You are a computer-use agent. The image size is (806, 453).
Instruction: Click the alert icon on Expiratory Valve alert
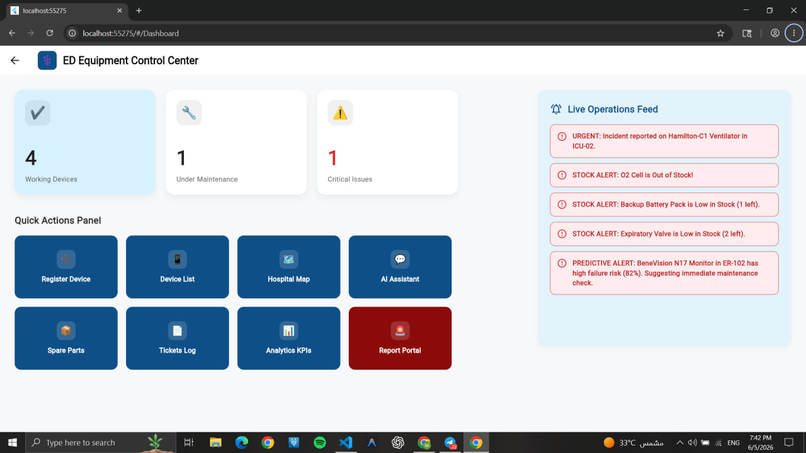pos(562,234)
